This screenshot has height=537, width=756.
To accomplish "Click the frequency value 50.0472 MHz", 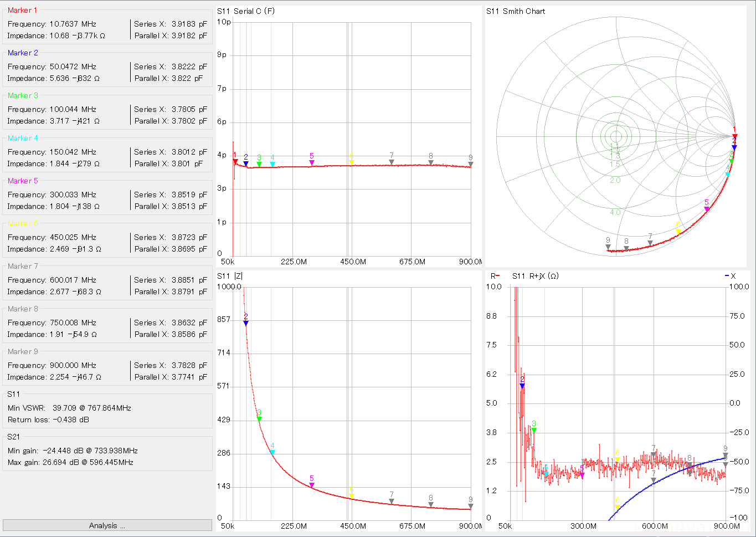I will (x=73, y=67).
